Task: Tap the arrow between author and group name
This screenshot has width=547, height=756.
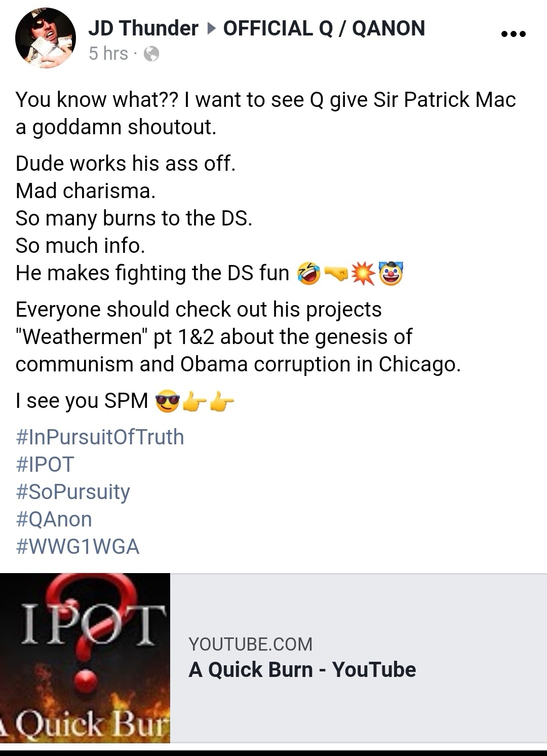Action: (211, 29)
